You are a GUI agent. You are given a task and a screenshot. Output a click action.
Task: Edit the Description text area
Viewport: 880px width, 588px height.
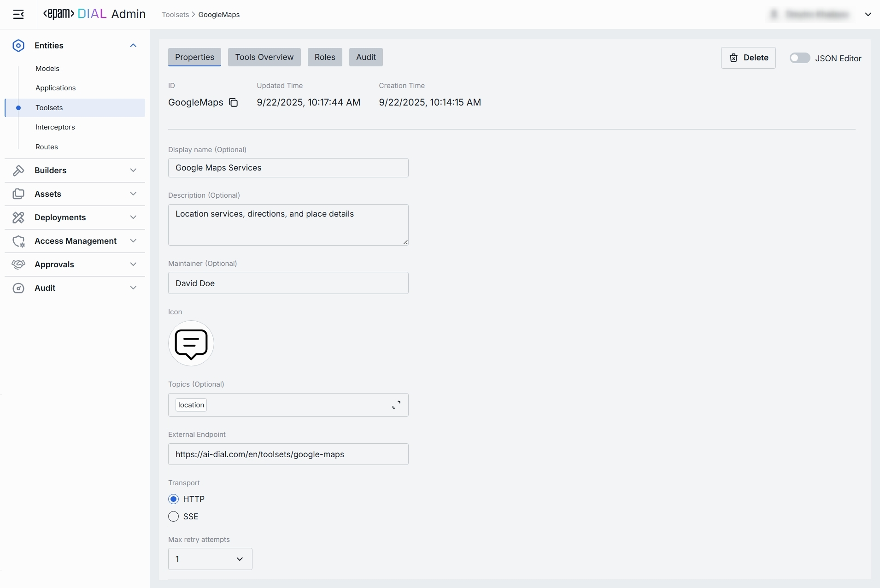pos(288,225)
